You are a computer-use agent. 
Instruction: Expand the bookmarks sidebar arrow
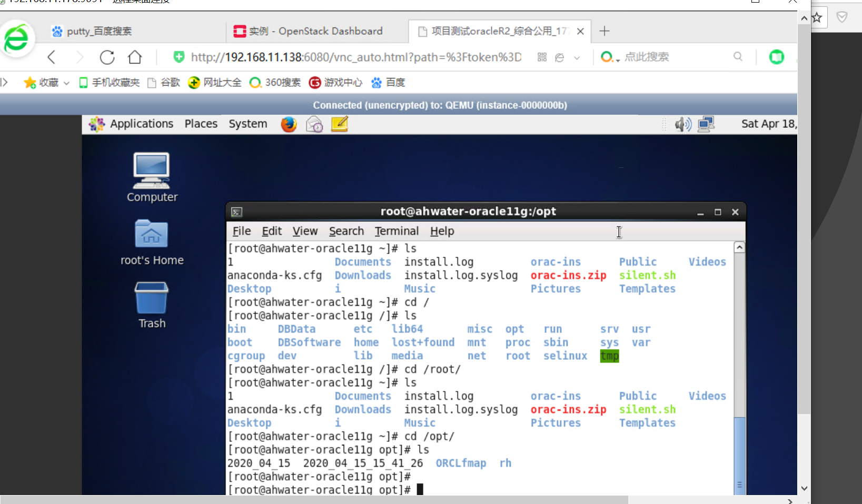(4, 82)
